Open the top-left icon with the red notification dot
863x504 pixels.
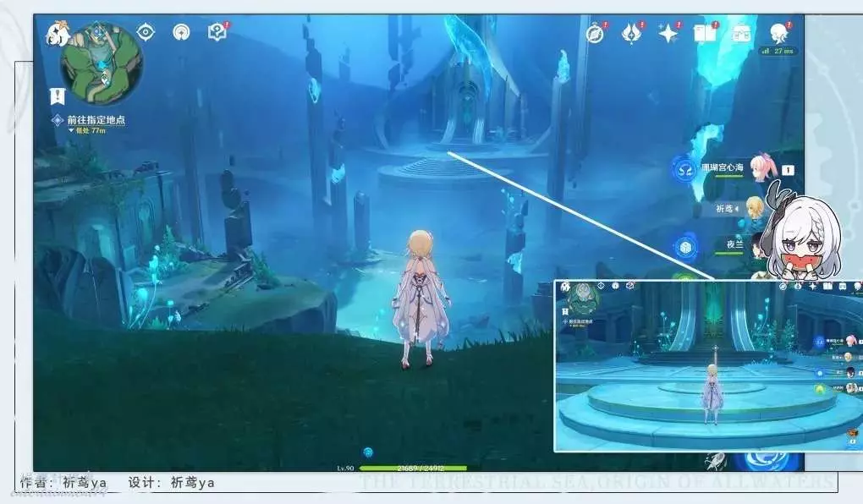click(x=217, y=32)
